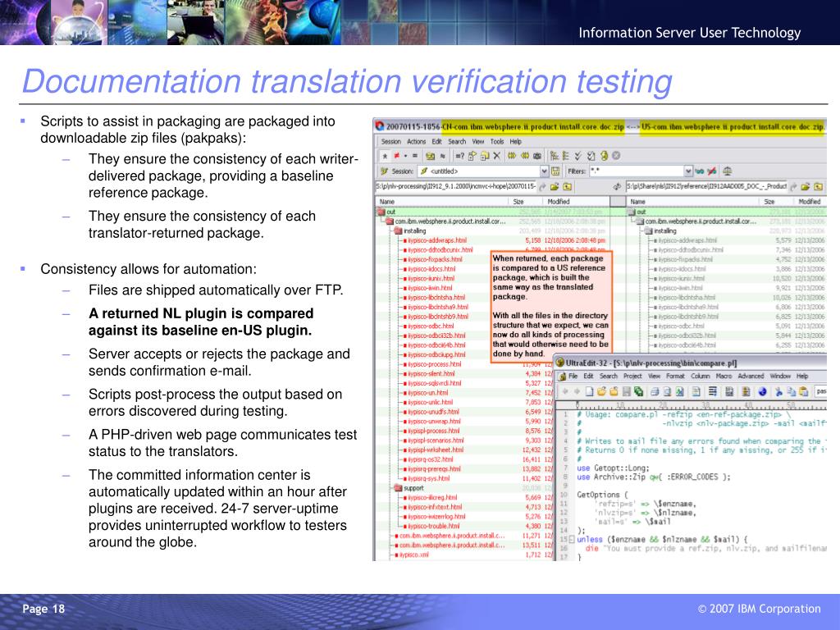Click the '=?' compare contents icon
840x630 pixels.
click(459, 156)
